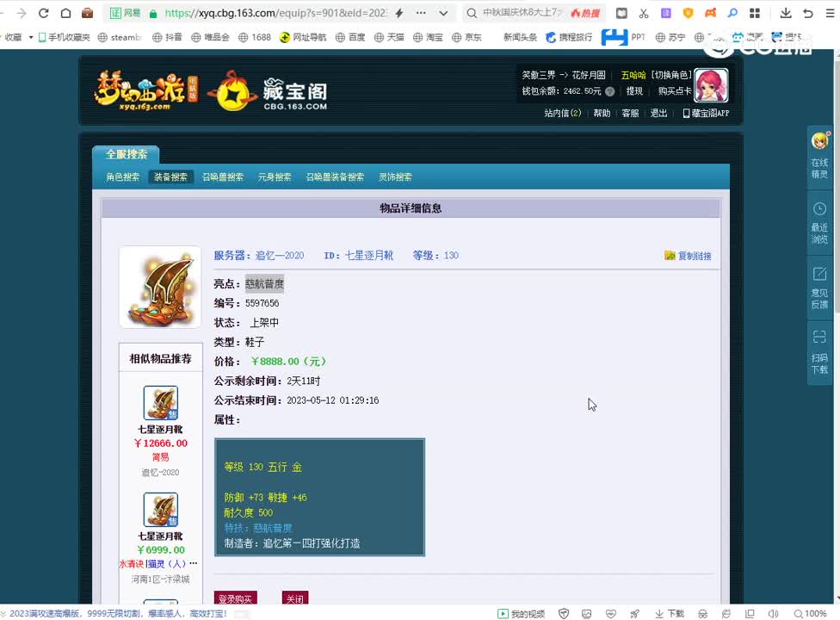Click 切换角色 to switch character
Screen dimensions: 840x620
click(671, 75)
